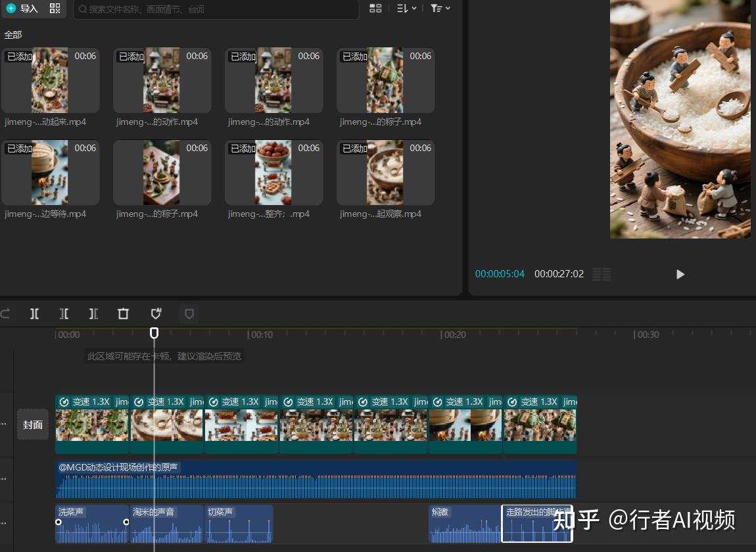Select the 全部 category tab
The image size is (756, 552).
click(x=13, y=34)
